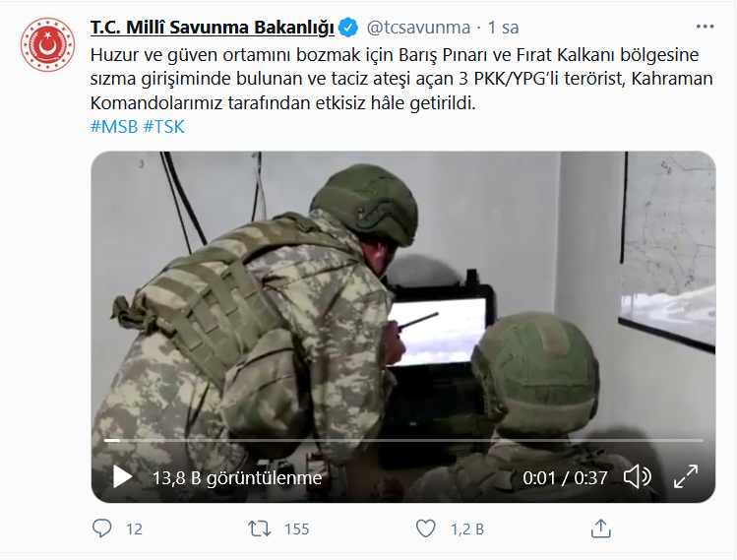Open T.C. Millî Savunma Bakanlığı profile name
Screen dimensions: 737x560
point(212,28)
